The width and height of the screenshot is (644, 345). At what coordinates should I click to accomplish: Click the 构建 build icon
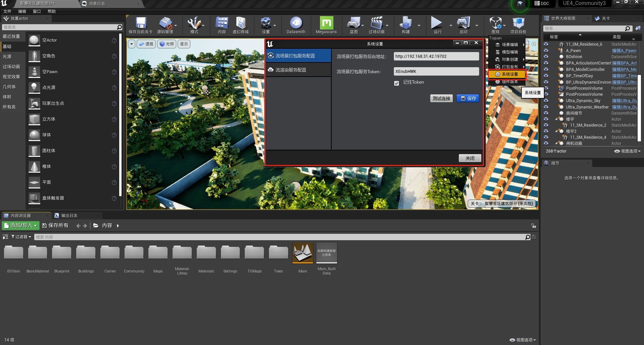coord(406,23)
